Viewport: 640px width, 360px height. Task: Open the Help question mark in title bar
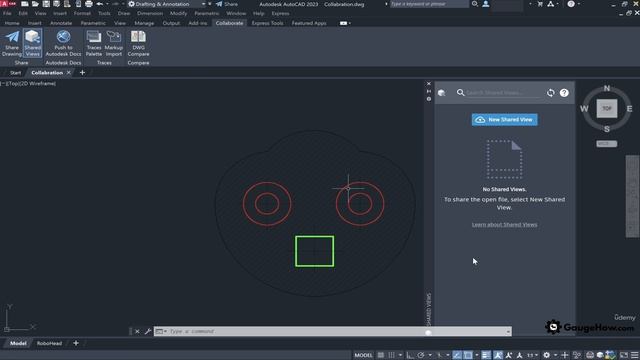(x=571, y=4)
